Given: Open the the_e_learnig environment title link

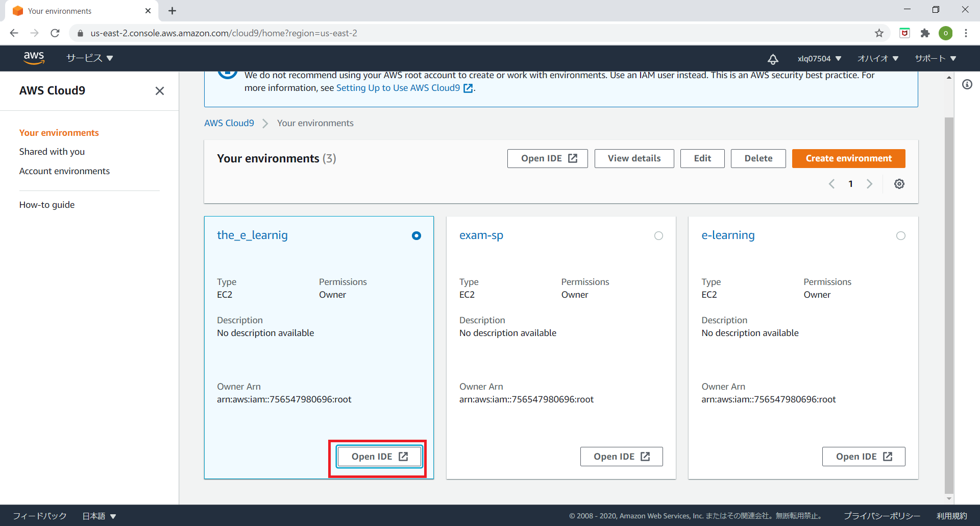Looking at the screenshot, I should (x=252, y=235).
